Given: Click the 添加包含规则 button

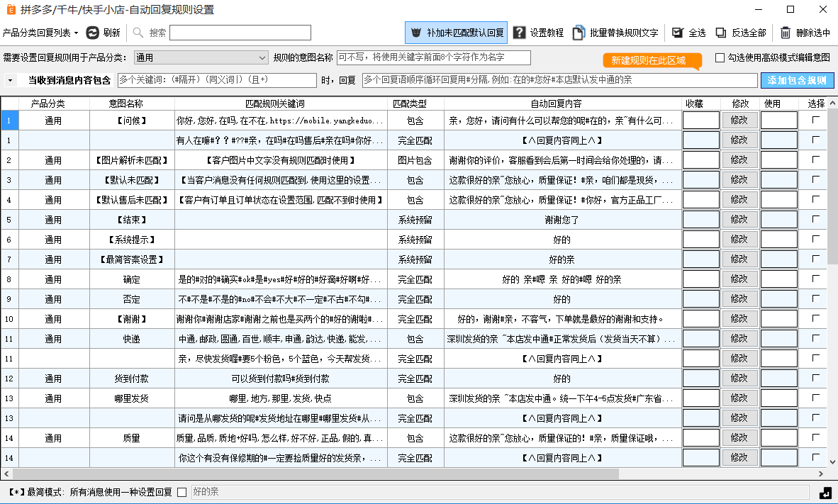Looking at the screenshot, I should pyautogui.click(x=797, y=80).
